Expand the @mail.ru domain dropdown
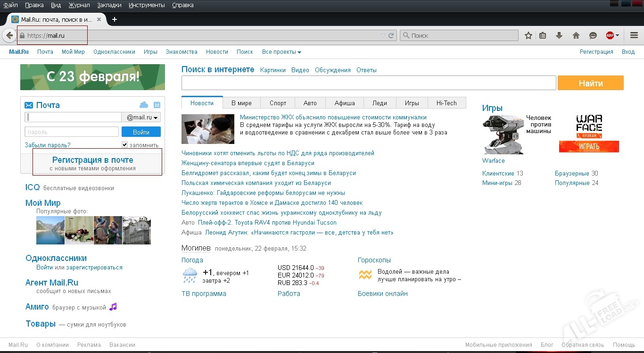 [x=141, y=118]
